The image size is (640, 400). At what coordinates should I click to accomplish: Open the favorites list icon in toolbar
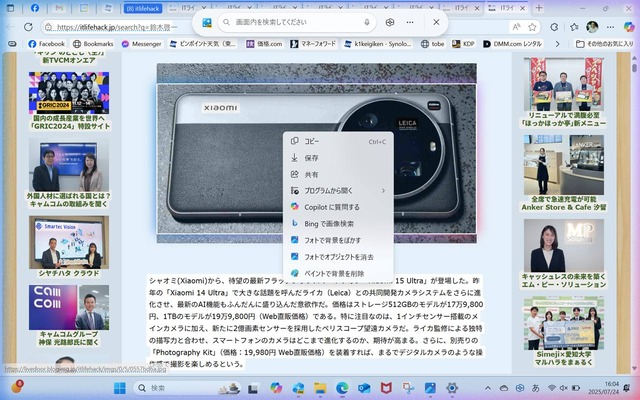coord(574,27)
